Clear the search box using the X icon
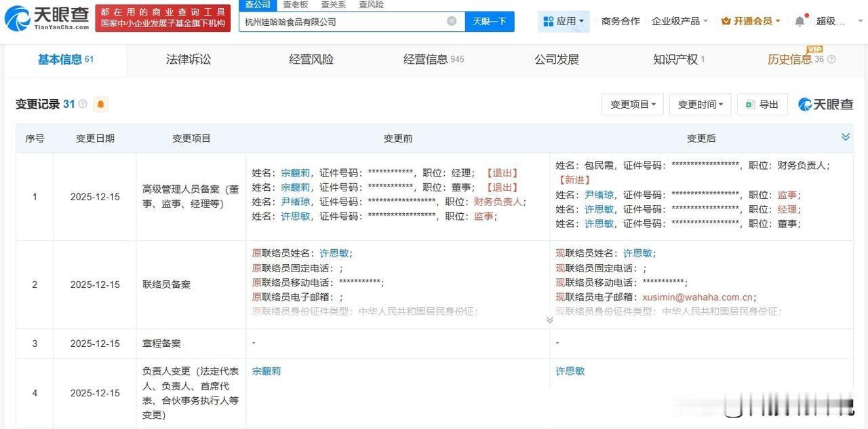 tap(451, 21)
